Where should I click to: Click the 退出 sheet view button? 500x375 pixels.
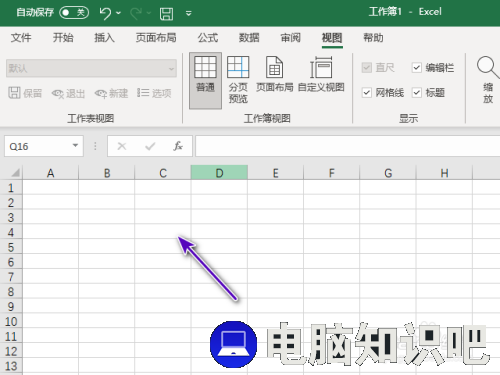[x=68, y=93]
